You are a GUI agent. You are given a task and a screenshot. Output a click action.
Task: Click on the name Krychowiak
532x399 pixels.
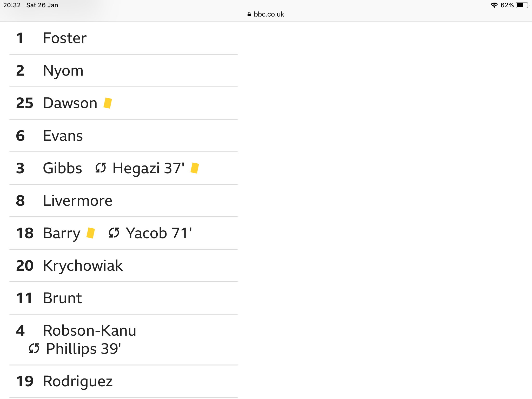click(83, 265)
